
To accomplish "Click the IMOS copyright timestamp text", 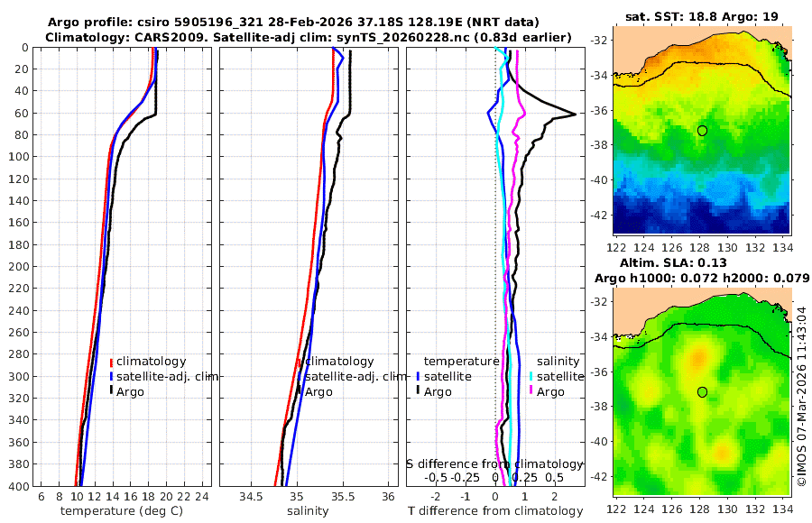I will click(802, 396).
